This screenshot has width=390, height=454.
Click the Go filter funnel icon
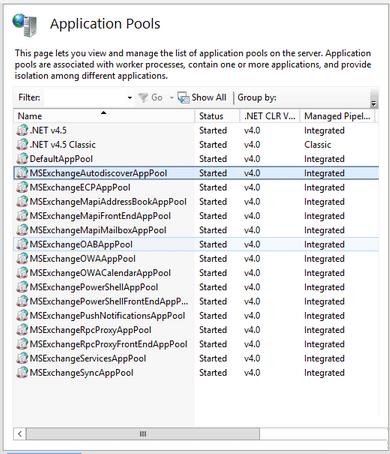[x=143, y=98]
